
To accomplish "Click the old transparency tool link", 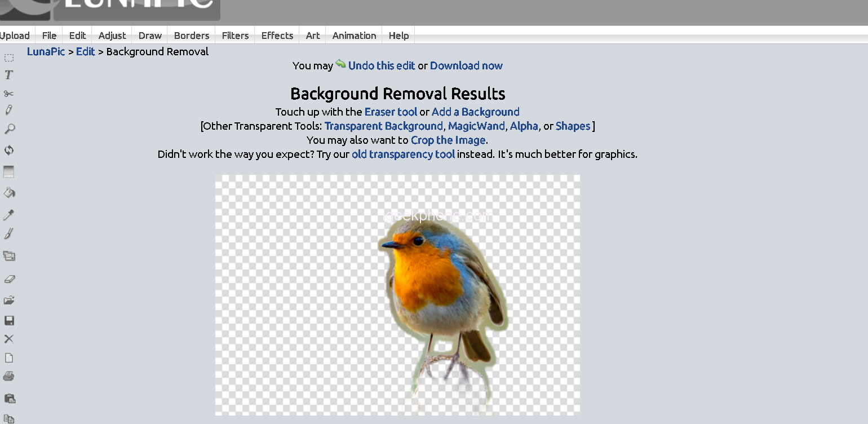I will click(403, 154).
